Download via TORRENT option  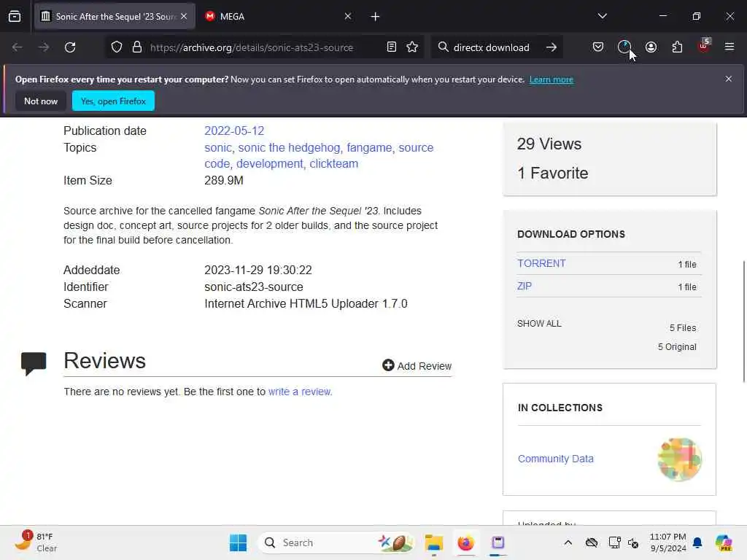point(541,263)
